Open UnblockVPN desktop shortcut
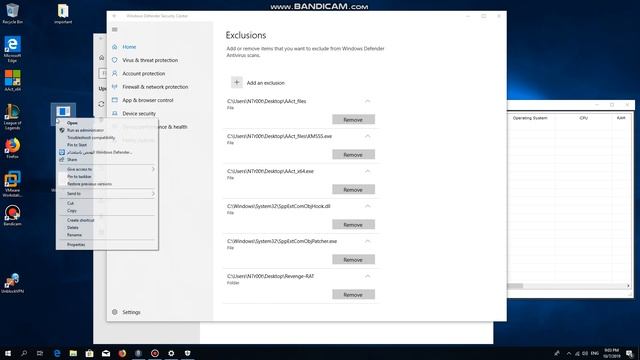 point(12,283)
